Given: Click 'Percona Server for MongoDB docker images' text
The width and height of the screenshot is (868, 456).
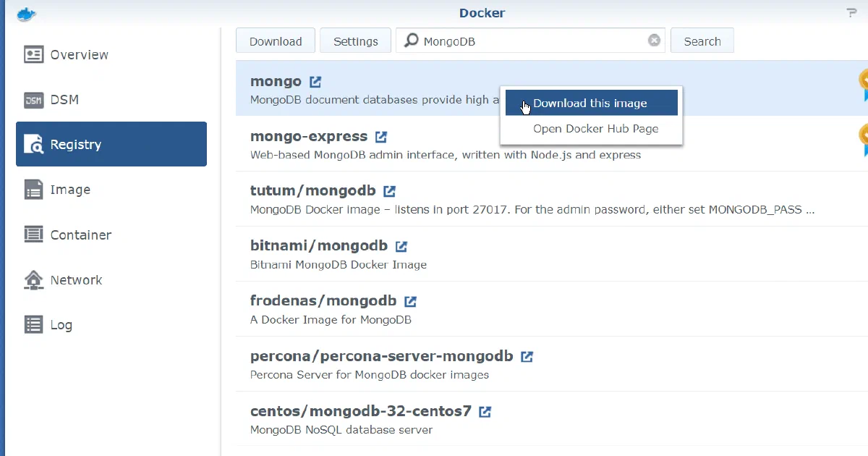Looking at the screenshot, I should 370,375.
